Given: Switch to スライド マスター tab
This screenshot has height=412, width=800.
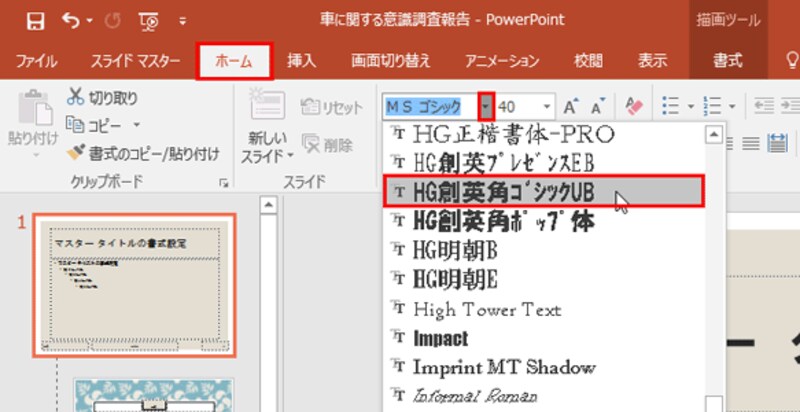Looking at the screenshot, I should click(135, 62).
